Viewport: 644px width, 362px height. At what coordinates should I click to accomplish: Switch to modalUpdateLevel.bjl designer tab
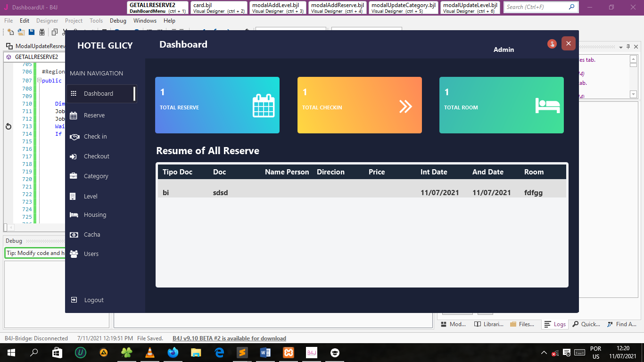tap(471, 8)
